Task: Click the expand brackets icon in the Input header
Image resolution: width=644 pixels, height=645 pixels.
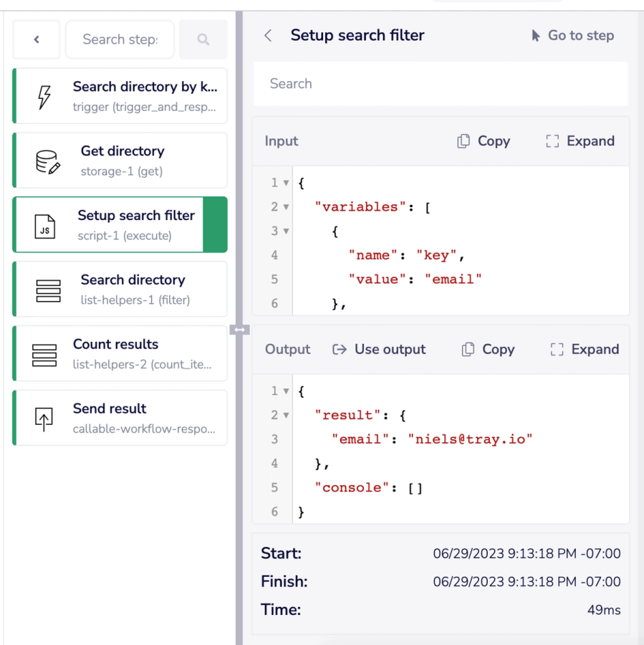Action: coord(552,141)
